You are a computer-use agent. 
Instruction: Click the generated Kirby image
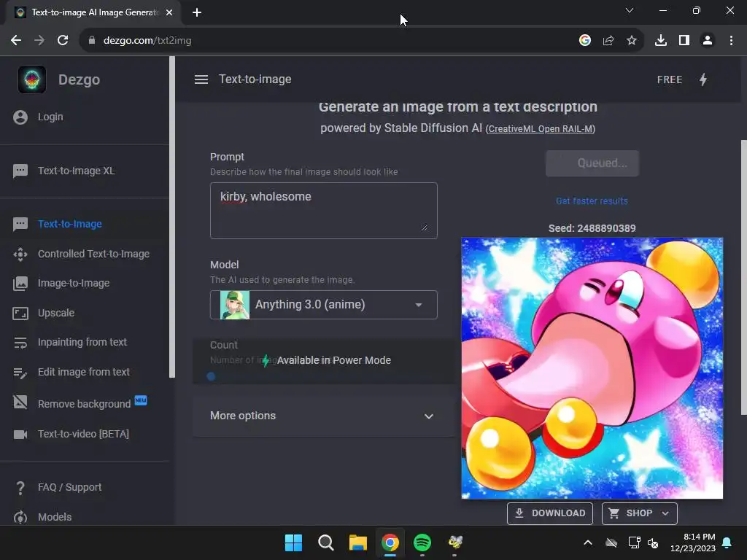point(592,368)
